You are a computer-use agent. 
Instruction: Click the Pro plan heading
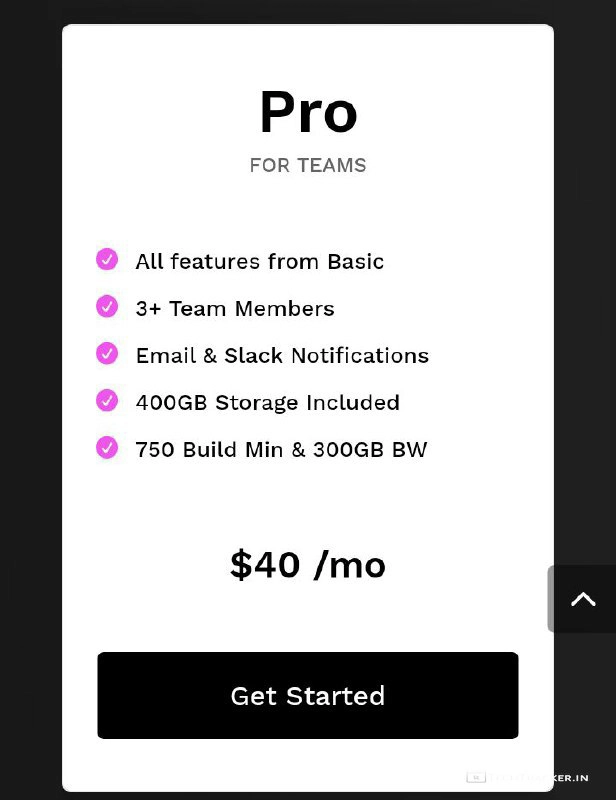308,112
